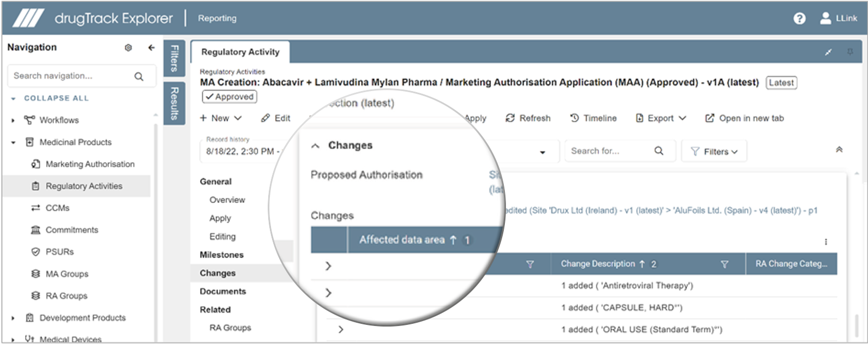
Task: Select Milestones in section list
Action: (221, 255)
